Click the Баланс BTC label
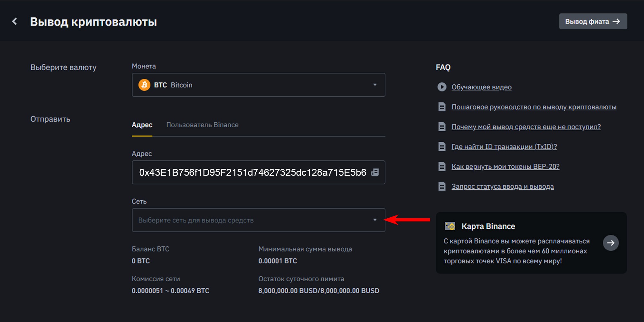This screenshot has height=322, width=644. click(150, 249)
